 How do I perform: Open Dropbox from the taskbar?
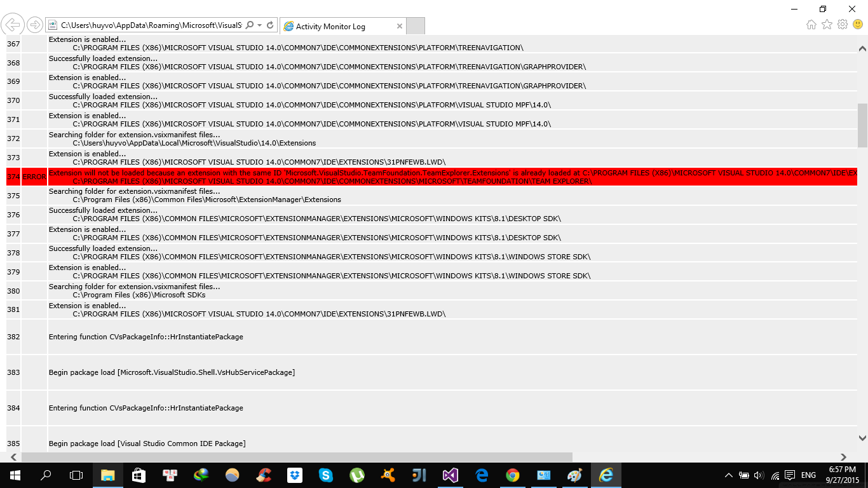tap(295, 475)
